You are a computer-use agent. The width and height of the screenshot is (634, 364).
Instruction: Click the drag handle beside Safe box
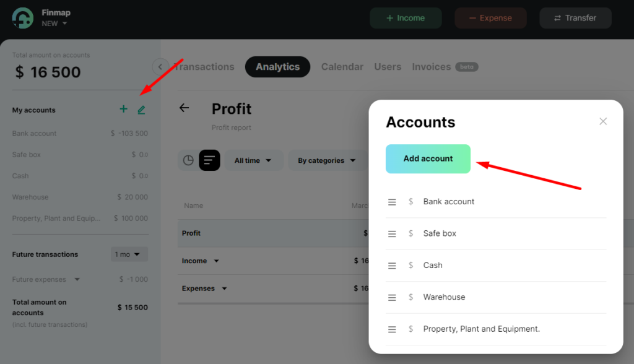point(392,234)
